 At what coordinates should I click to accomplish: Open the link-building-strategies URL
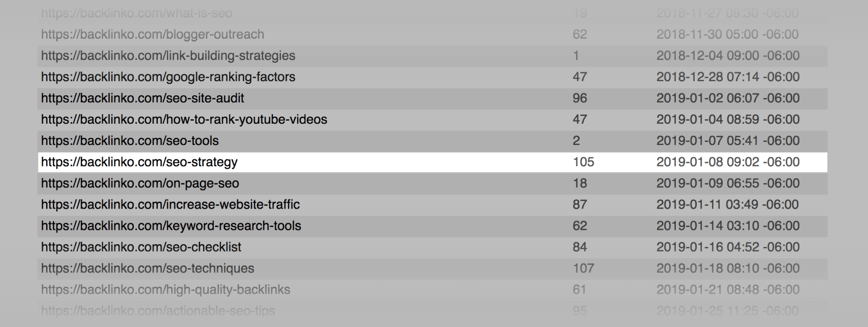click(168, 56)
